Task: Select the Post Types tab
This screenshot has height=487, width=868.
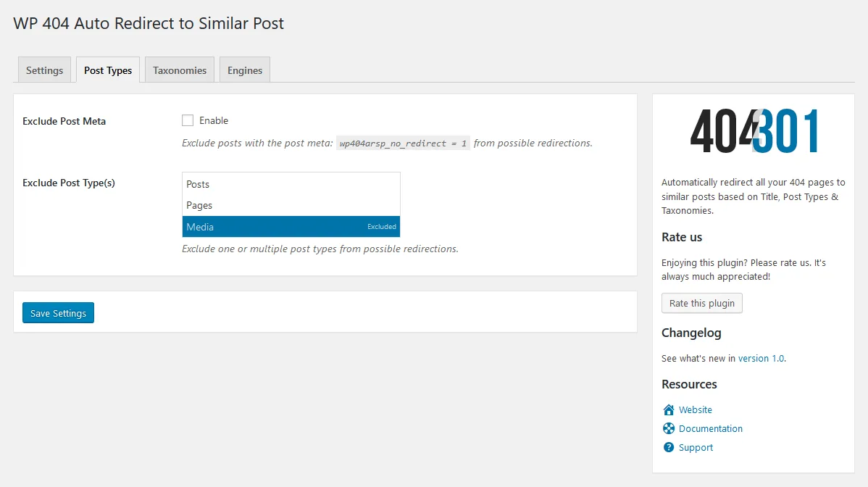Action: (x=108, y=70)
